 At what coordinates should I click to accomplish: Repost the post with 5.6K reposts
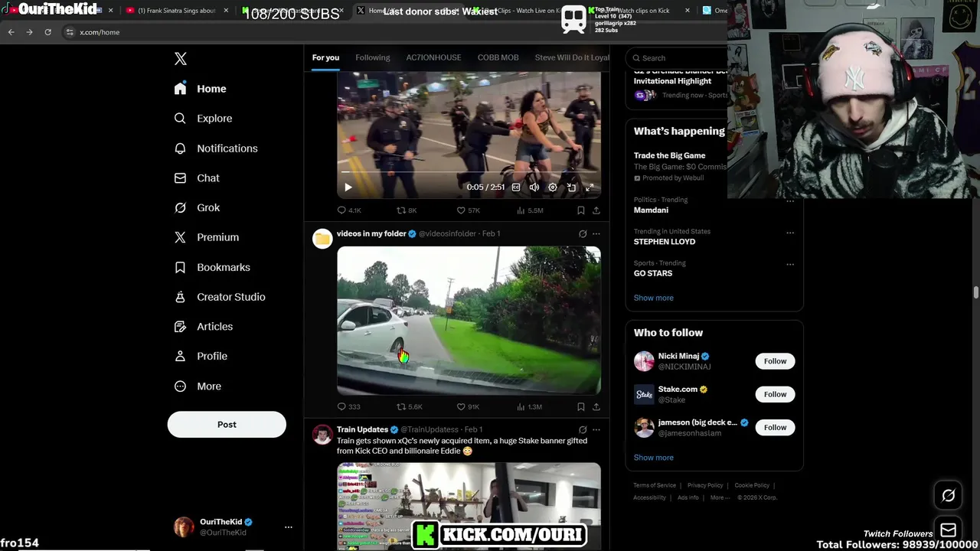409,407
